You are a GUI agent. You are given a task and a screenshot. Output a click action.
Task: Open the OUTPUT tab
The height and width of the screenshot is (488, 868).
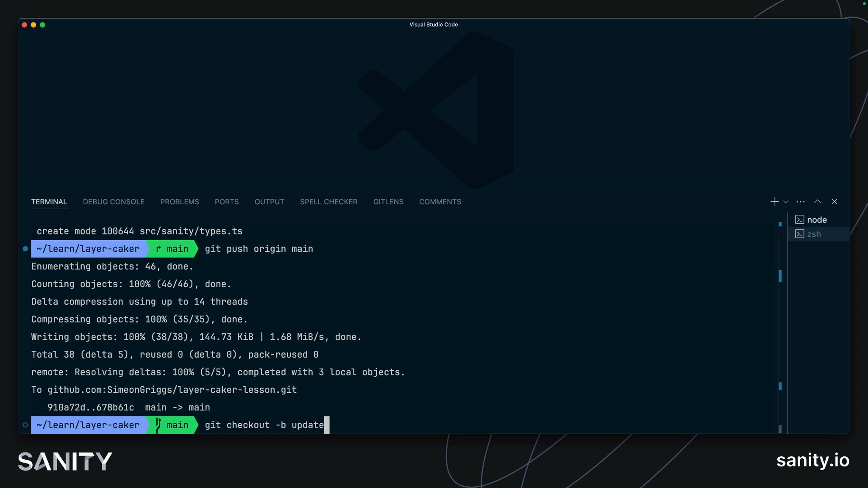coord(269,202)
